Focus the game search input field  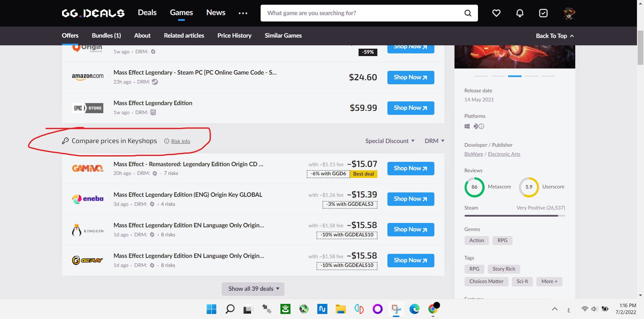pyautogui.click(x=362, y=13)
